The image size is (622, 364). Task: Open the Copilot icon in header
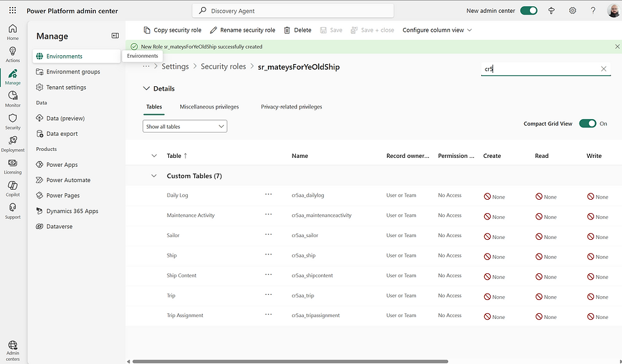point(552,11)
